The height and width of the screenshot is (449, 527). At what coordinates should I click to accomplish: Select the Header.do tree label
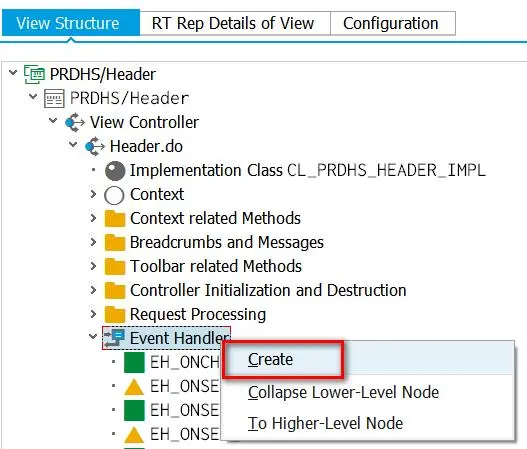(146, 147)
